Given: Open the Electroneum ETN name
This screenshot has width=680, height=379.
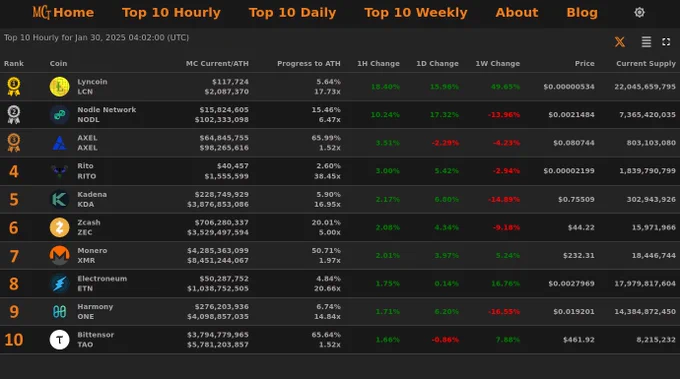Looking at the screenshot, I should pyautogui.click(x=102, y=284).
